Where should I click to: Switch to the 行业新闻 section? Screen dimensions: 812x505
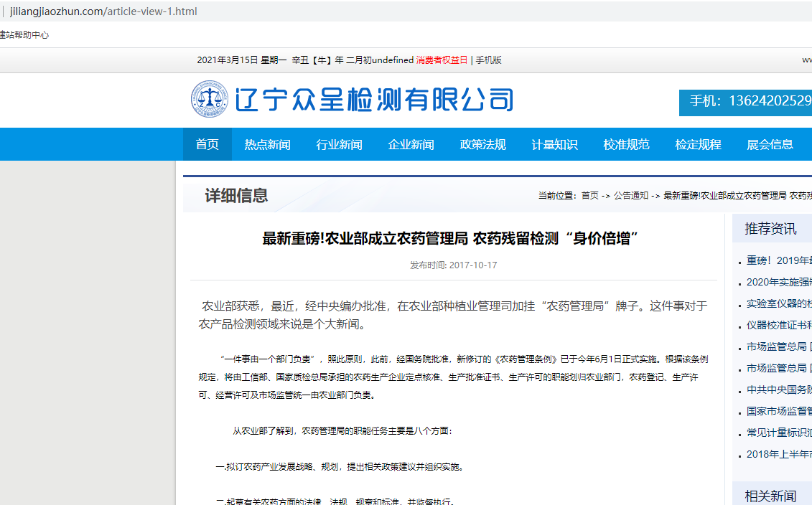[x=339, y=144]
